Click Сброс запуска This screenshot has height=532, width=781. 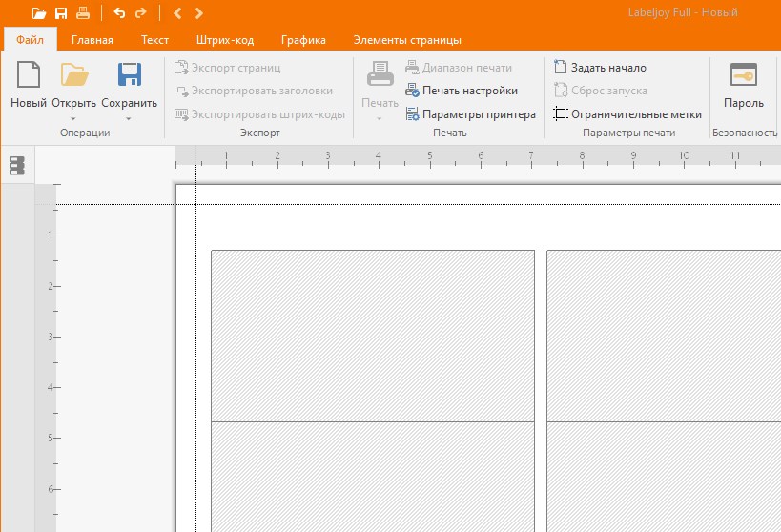[x=600, y=91]
